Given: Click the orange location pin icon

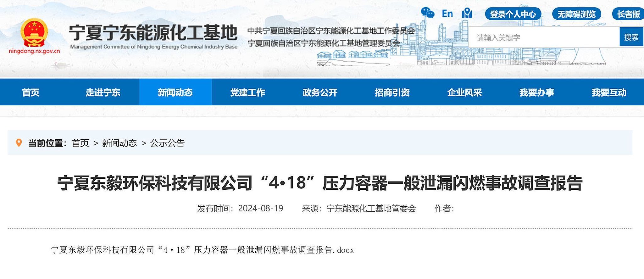Looking at the screenshot, I should tap(19, 143).
